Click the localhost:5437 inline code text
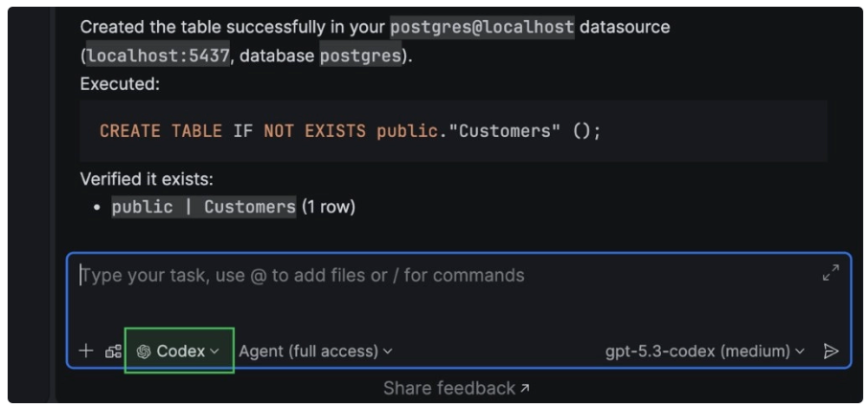This screenshot has width=868, height=408. tap(158, 56)
